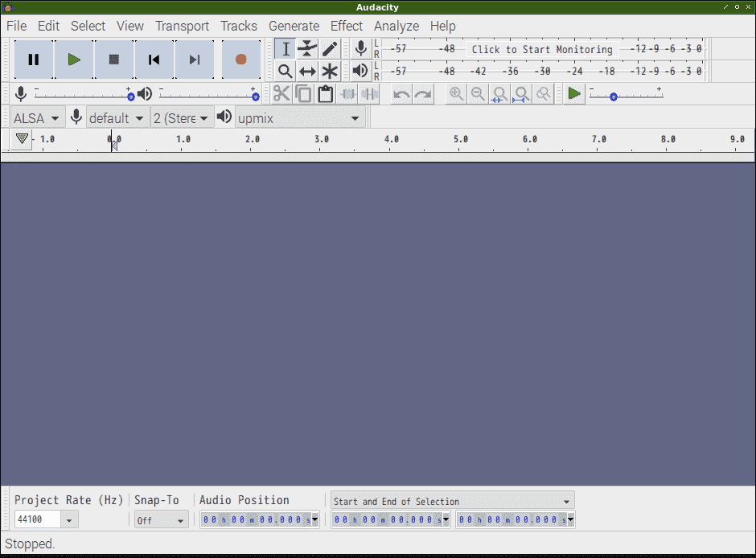Open the upmix playback device dropdown

pyautogui.click(x=299, y=118)
